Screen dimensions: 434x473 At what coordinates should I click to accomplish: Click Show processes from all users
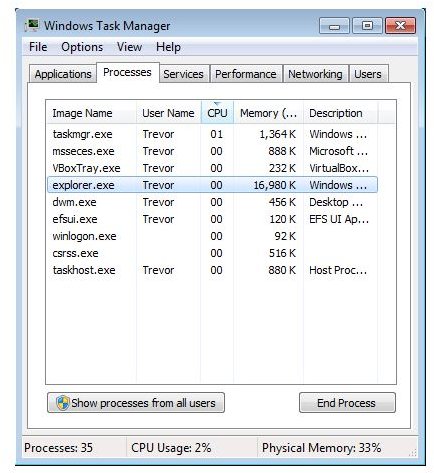point(136,403)
